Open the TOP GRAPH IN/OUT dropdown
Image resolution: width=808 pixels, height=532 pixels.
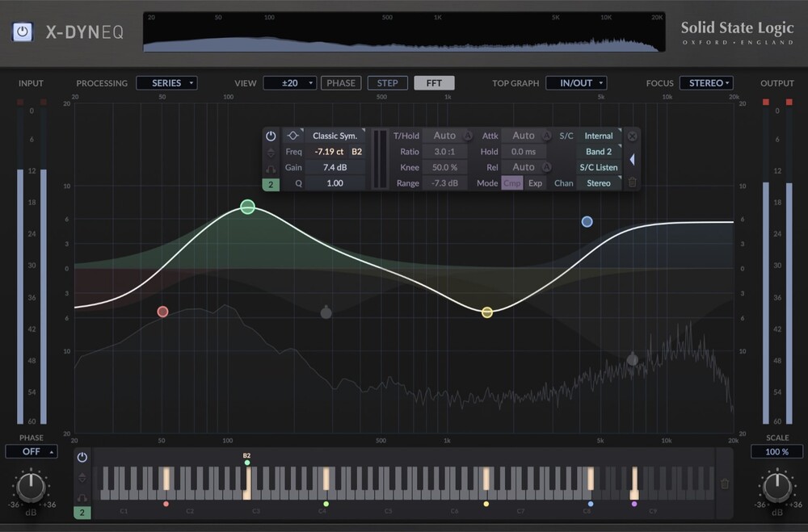(576, 82)
